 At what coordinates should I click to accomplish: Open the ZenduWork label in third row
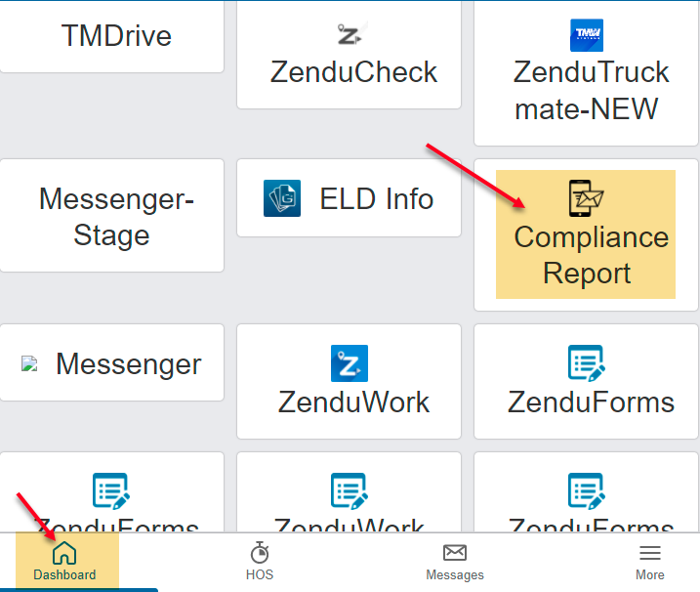[x=353, y=402]
